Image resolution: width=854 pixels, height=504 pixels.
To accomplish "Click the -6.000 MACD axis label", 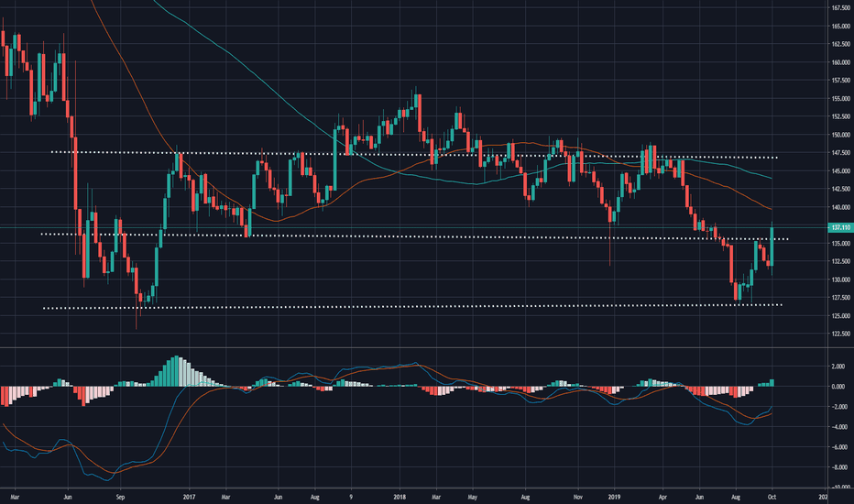I will click(838, 447).
